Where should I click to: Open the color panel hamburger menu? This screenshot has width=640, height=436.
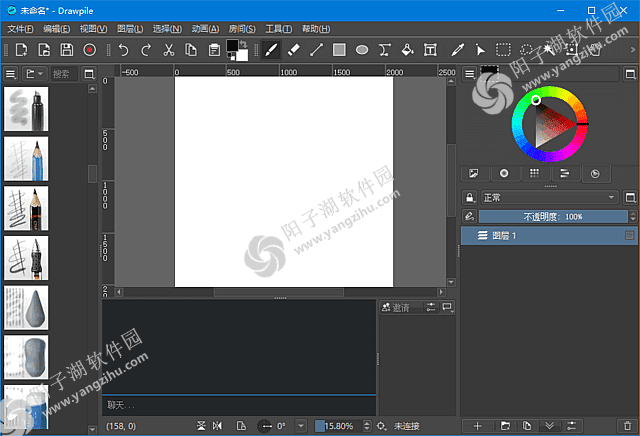470,74
